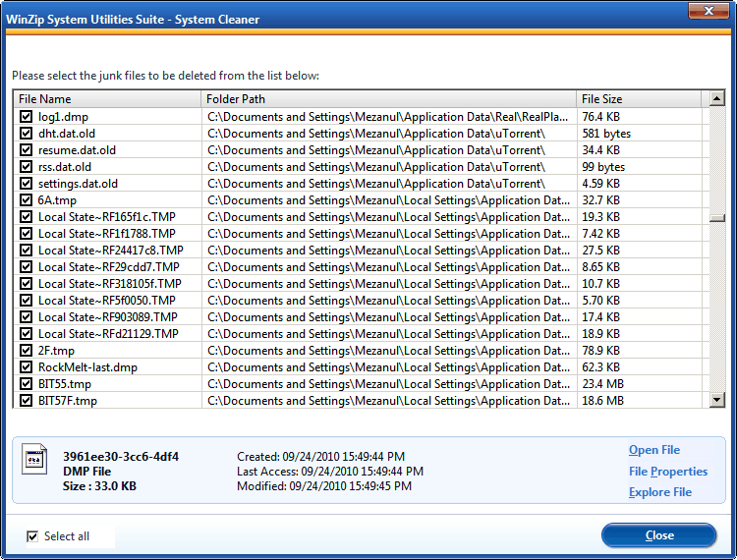Uncheck Local State~RF29cdd7.TMP checkbox
The image size is (737, 560).
pos(26,267)
